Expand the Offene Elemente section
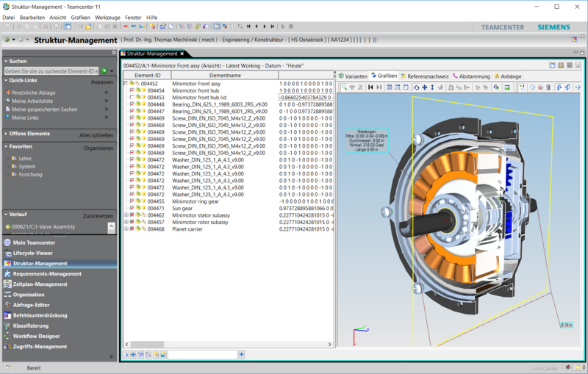The height and width of the screenshot is (374, 588). 6,134
